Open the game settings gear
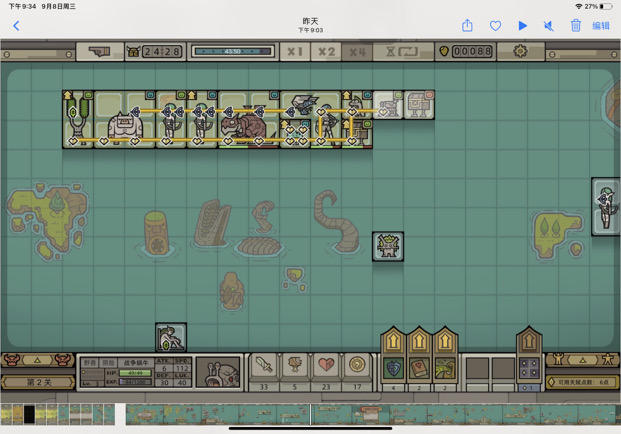Screen dimensions: 621x434 pyautogui.click(x=520, y=51)
